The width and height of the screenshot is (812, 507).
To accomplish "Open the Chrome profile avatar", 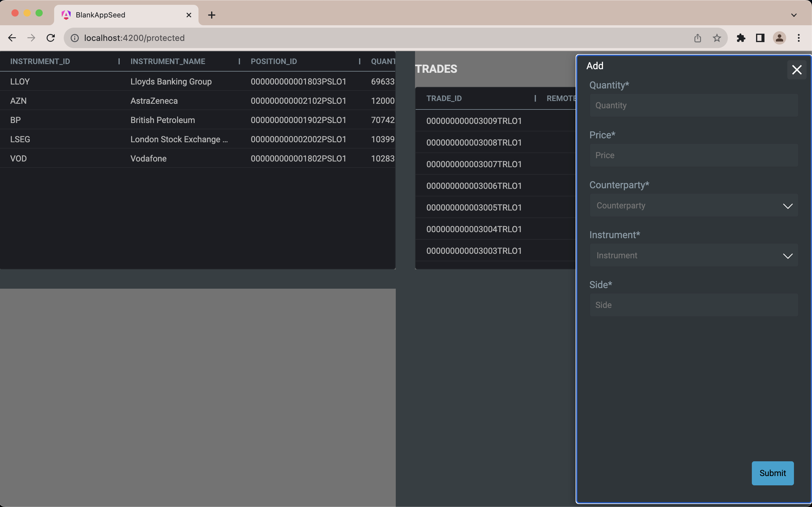I will pyautogui.click(x=780, y=38).
